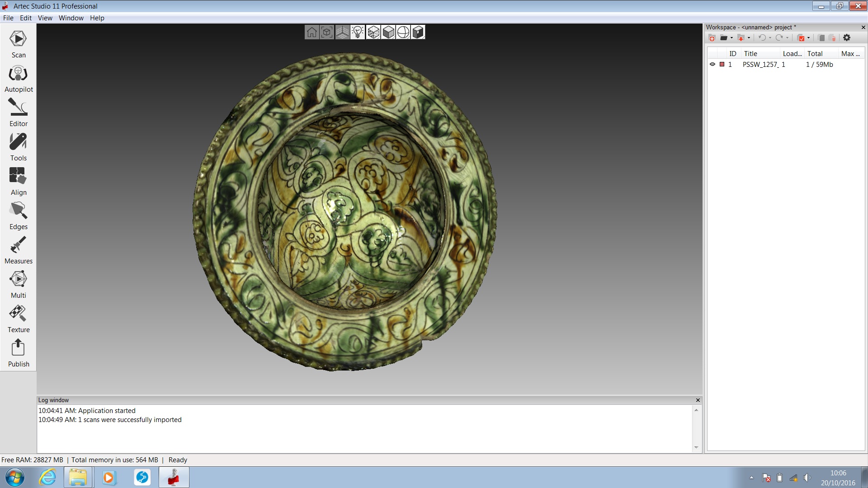The height and width of the screenshot is (488, 868).
Task: Open the Texture tool
Action: (18, 319)
